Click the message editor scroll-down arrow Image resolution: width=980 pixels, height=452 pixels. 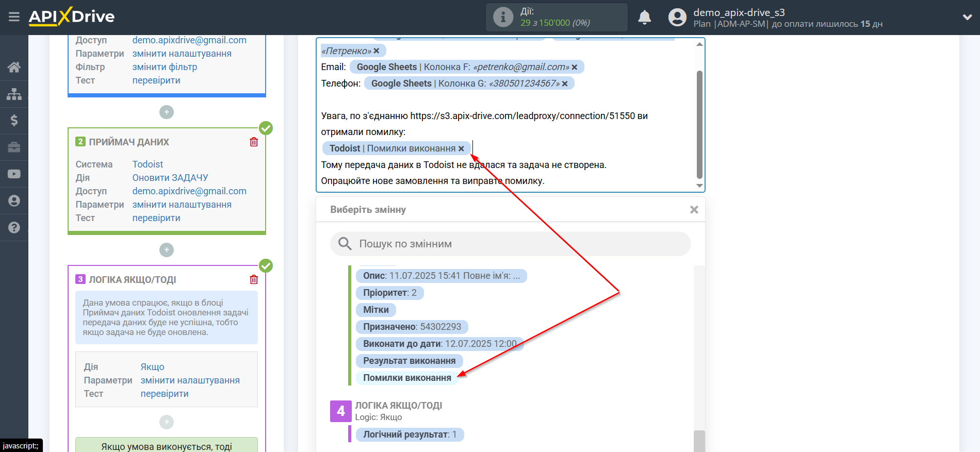point(699,186)
